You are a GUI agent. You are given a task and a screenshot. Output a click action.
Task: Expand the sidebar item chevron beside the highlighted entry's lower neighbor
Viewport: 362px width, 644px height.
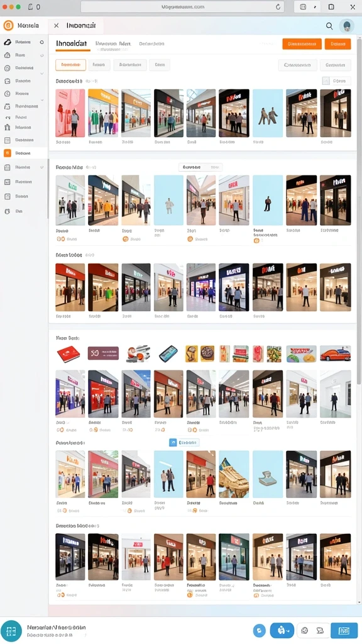coord(42,167)
